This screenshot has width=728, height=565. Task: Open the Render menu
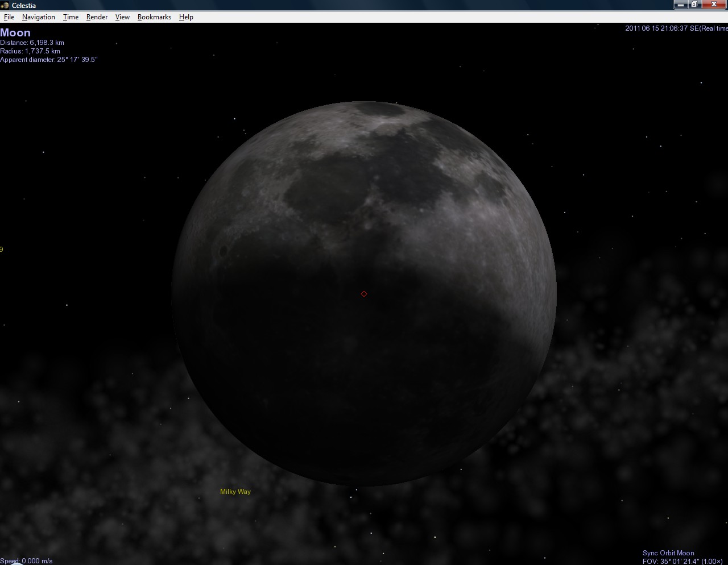[x=97, y=17]
